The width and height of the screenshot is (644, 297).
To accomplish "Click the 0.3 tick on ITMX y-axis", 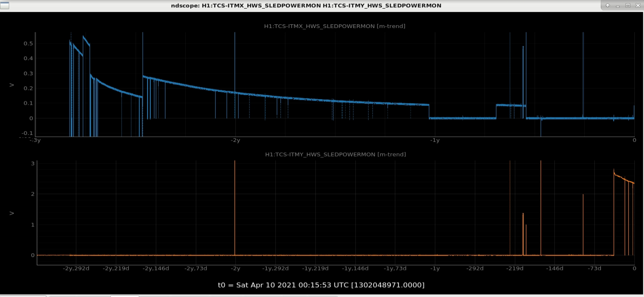I will pos(28,73).
